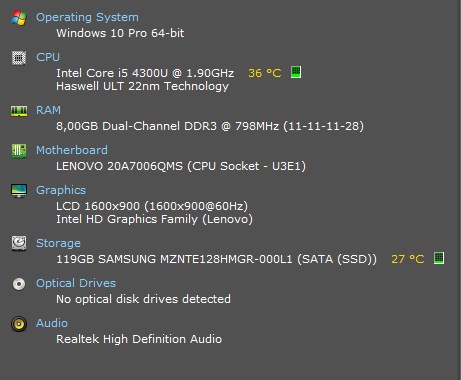The image size is (461, 380).
Task: Click the Audio speaker icon
Action: coord(19,324)
